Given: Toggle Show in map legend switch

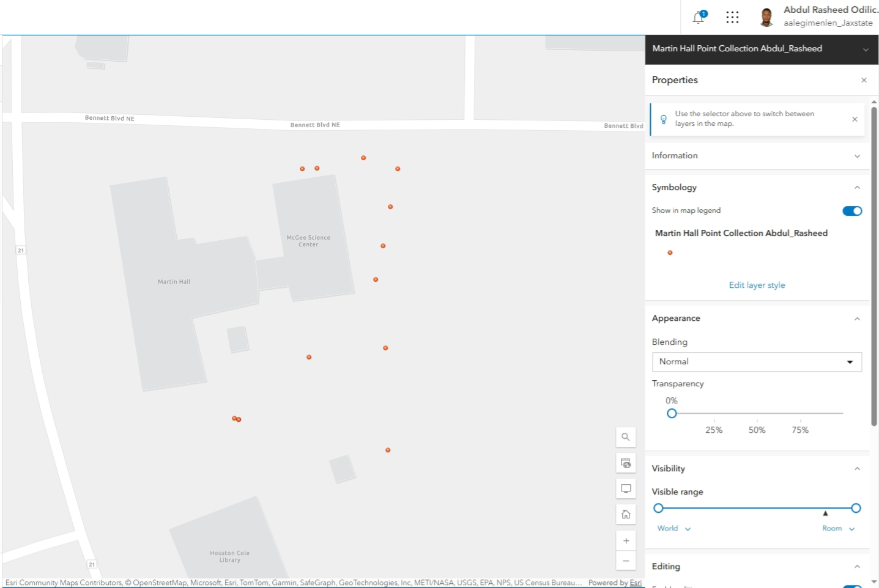Looking at the screenshot, I should click(851, 211).
